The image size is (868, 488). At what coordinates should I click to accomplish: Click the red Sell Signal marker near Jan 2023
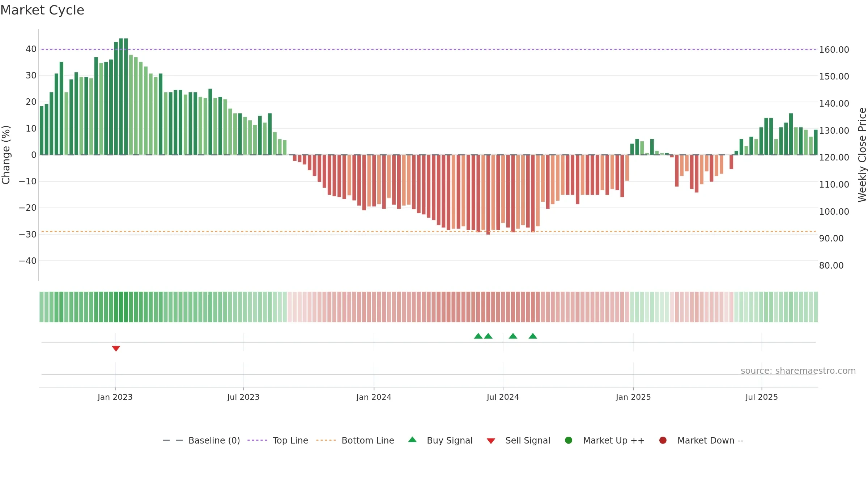(116, 348)
